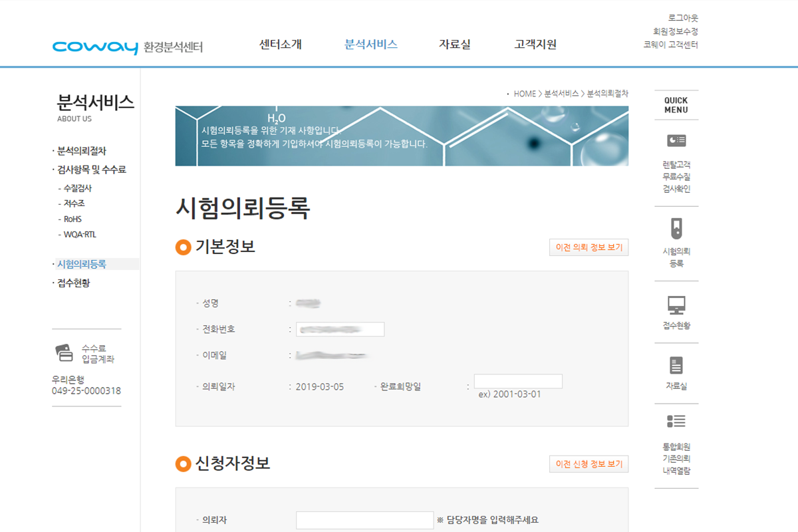The height and width of the screenshot is (532, 798).
Task: Select 검사항목 및 수수료 in the sidebar
Action: 92,170
